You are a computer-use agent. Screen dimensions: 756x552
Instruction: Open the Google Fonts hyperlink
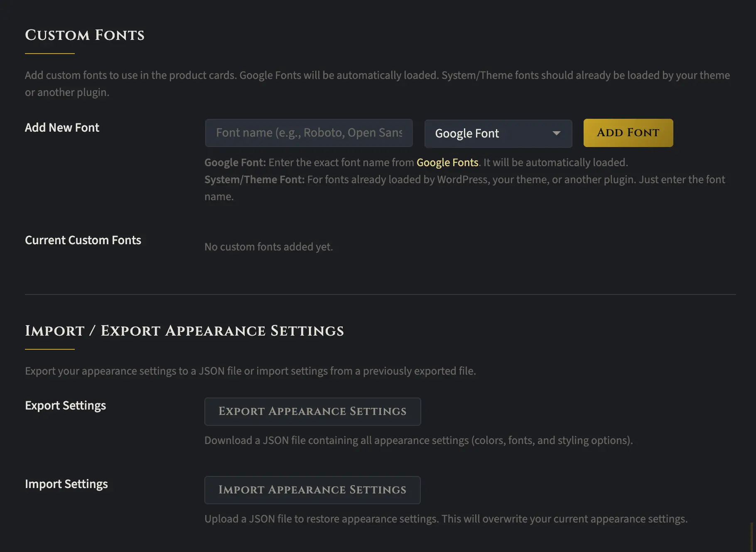click(x=447, y=162)
